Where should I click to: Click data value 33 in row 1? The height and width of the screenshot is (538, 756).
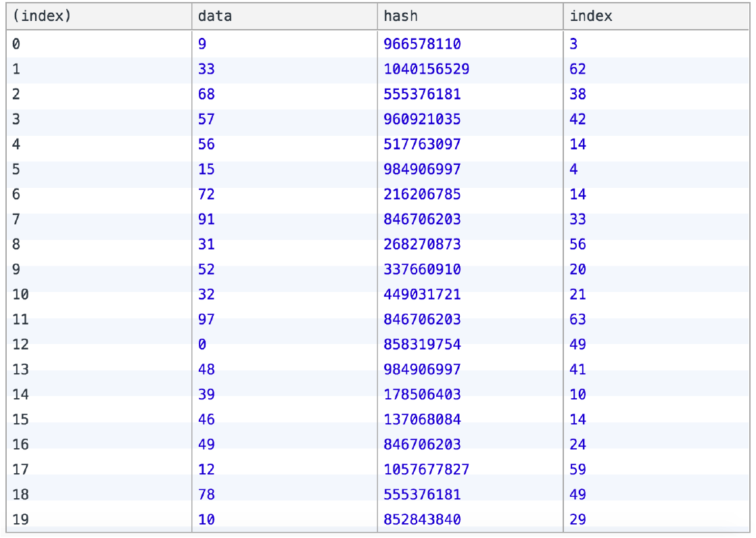pyautogui.click(x=206, y=70)
